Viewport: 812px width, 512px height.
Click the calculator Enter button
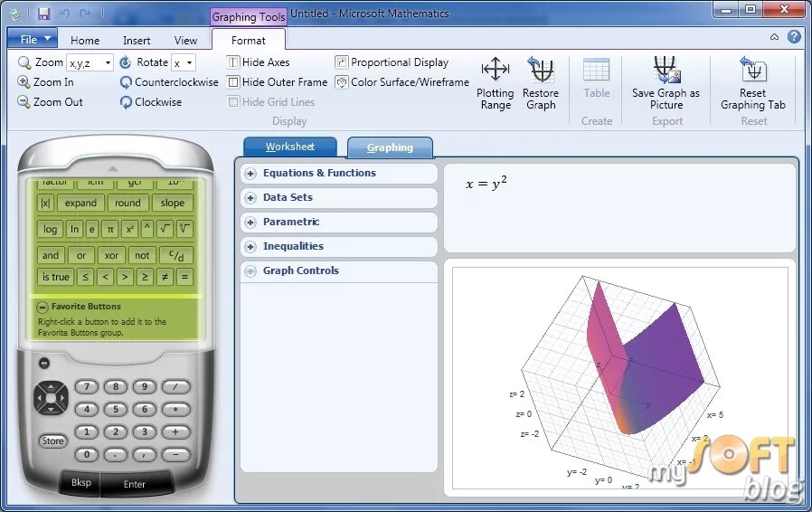[x=135, y=484]
